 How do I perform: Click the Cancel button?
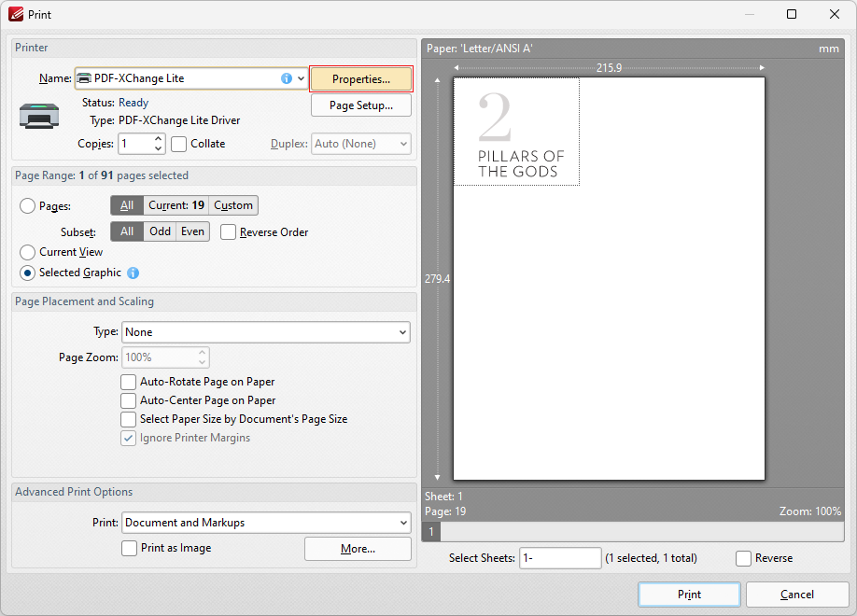pos(797,595)
